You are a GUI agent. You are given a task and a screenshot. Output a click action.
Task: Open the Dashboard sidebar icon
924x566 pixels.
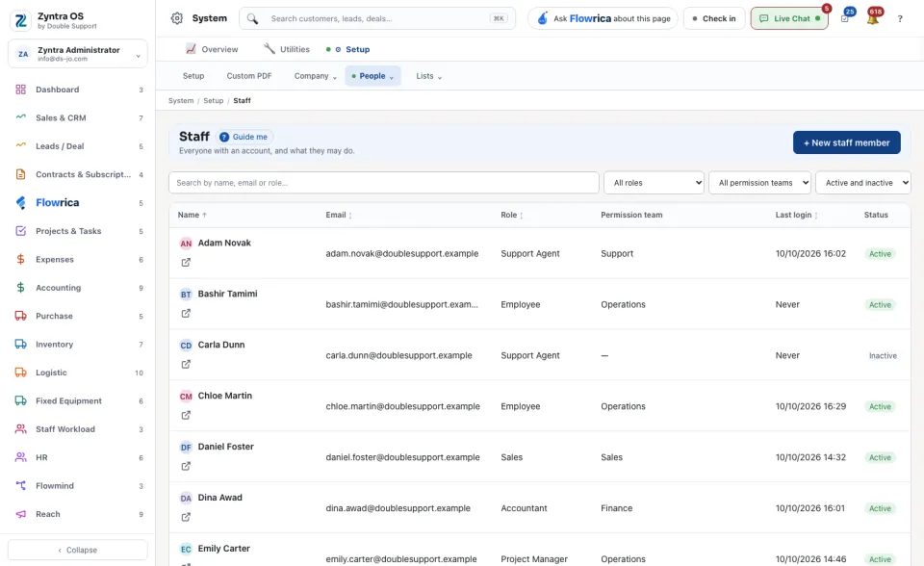click(20, 90)
